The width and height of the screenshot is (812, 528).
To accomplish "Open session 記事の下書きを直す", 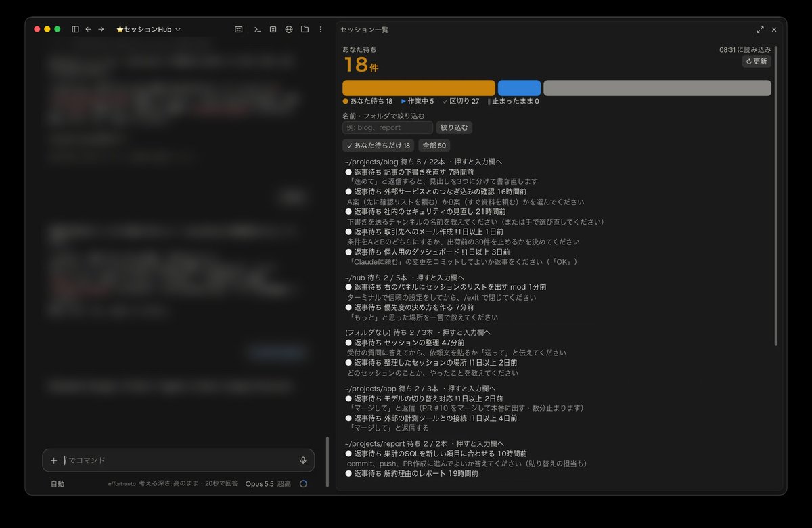I will coord(409,172).
